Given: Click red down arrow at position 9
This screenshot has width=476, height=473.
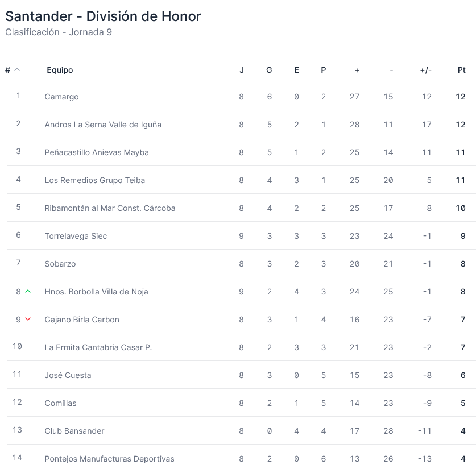Looking at the screenshot, I should point(28,320).
